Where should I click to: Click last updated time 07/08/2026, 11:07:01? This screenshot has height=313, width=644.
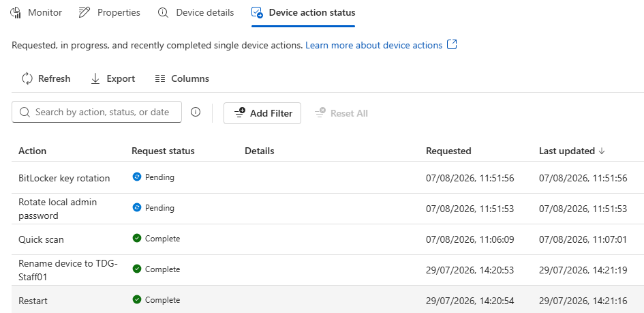[x=583, y=239]
